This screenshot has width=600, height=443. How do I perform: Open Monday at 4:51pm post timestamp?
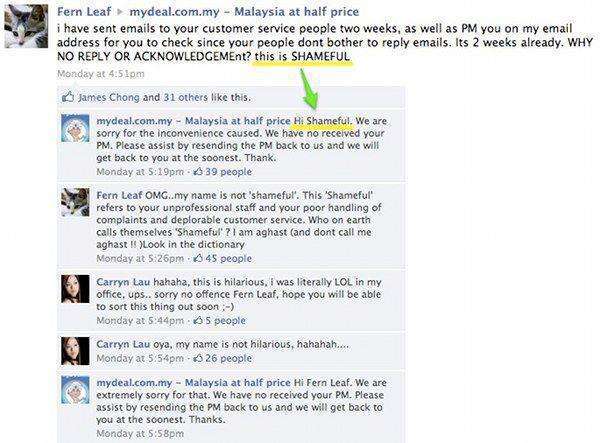(101, 74)
